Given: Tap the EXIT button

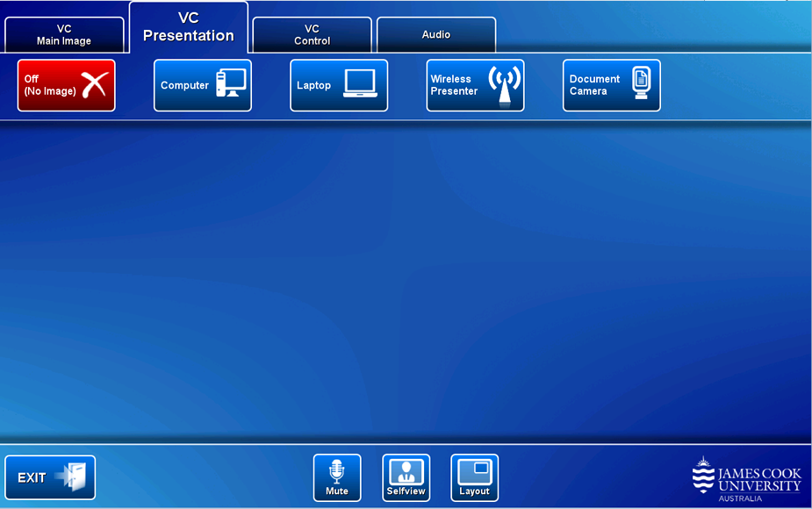Looking at the screenshot, I should (50, 477).
